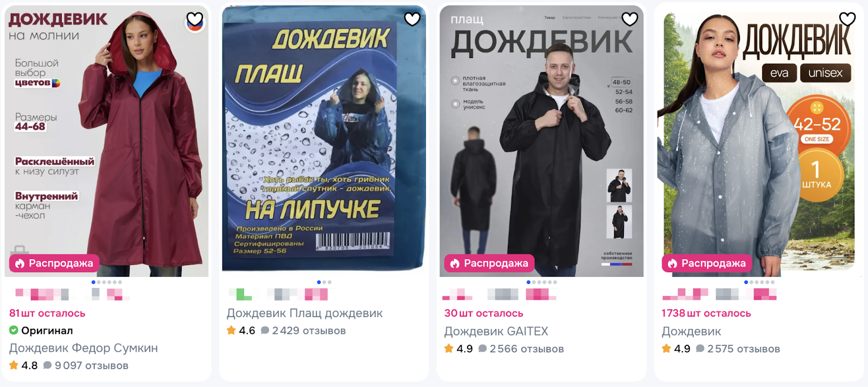Open the black men's raincoat photo
The image size is (868, 387).
pos(542,141)
